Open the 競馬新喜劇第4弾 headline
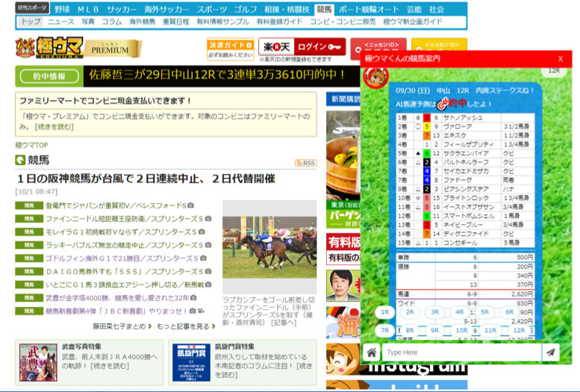Image resolution: width=580 pixels, height=392 pixels. point(116,311)
